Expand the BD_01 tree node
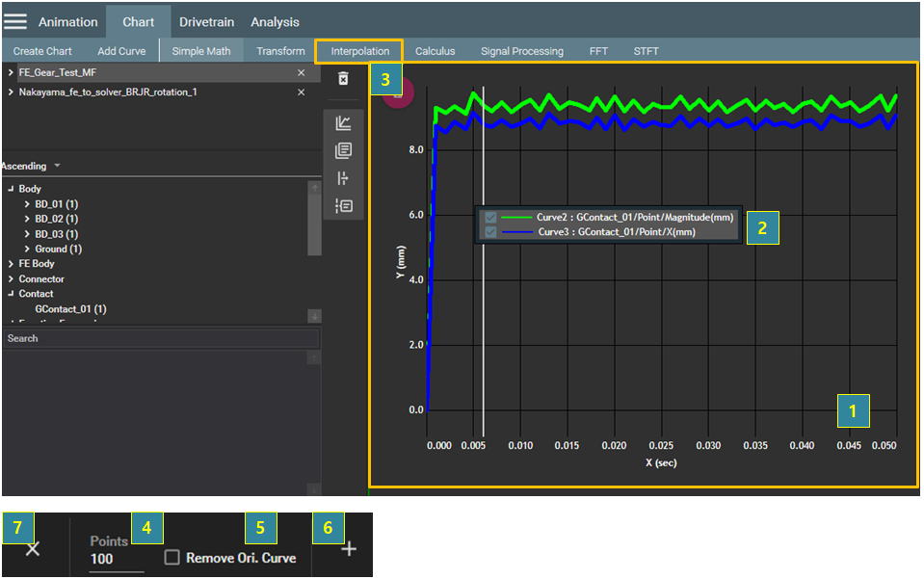This screenshot has height=579, width=924. [x=26, y=204]
